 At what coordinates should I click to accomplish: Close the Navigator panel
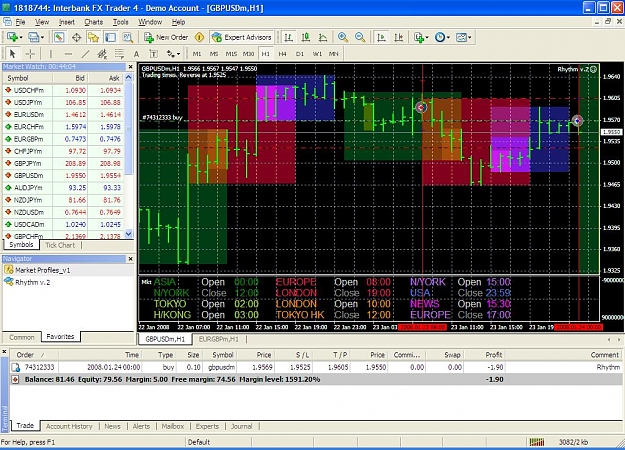[x=130, y=259]
